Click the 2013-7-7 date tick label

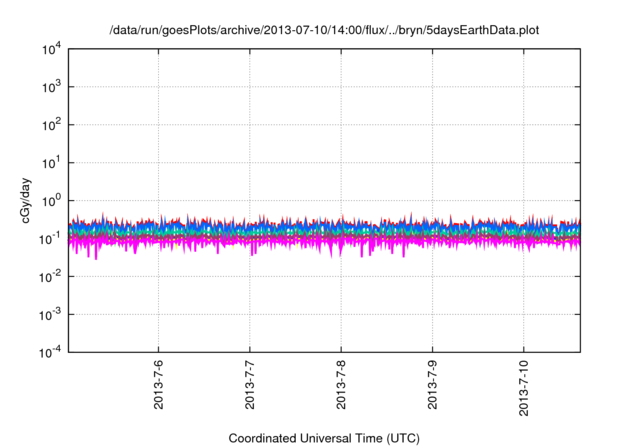coord(250,385)
